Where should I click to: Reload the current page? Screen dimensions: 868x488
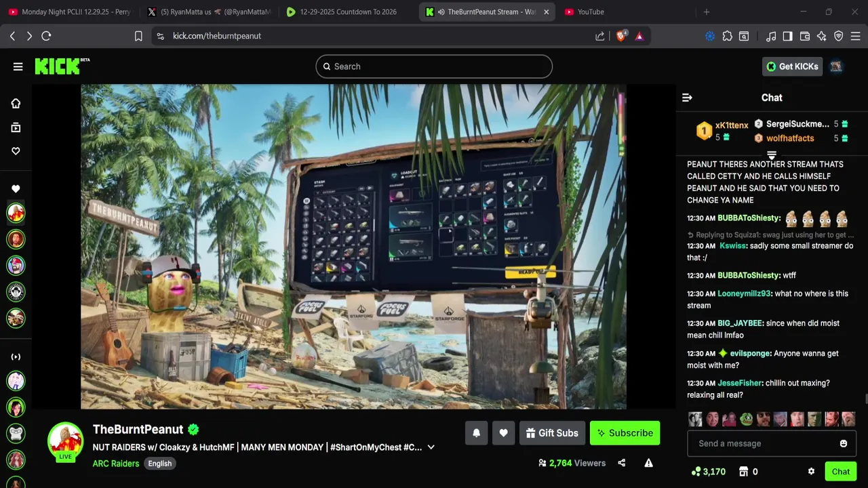(46, 36)
